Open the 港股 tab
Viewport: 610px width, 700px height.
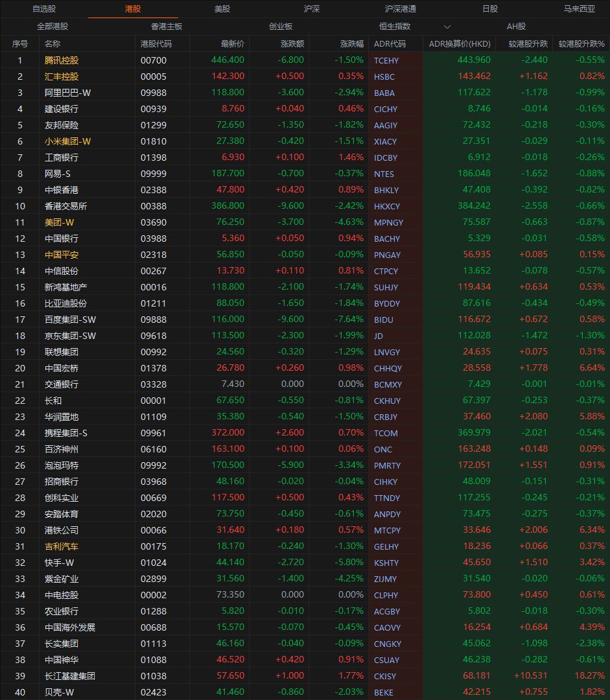click(133, 9)
